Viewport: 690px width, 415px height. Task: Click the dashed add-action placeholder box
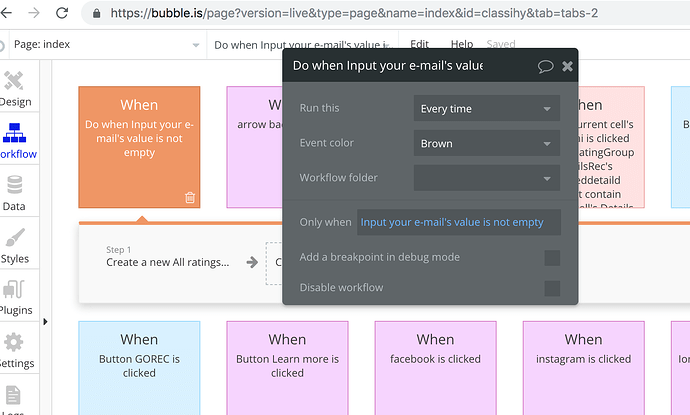tap(274, 263)
